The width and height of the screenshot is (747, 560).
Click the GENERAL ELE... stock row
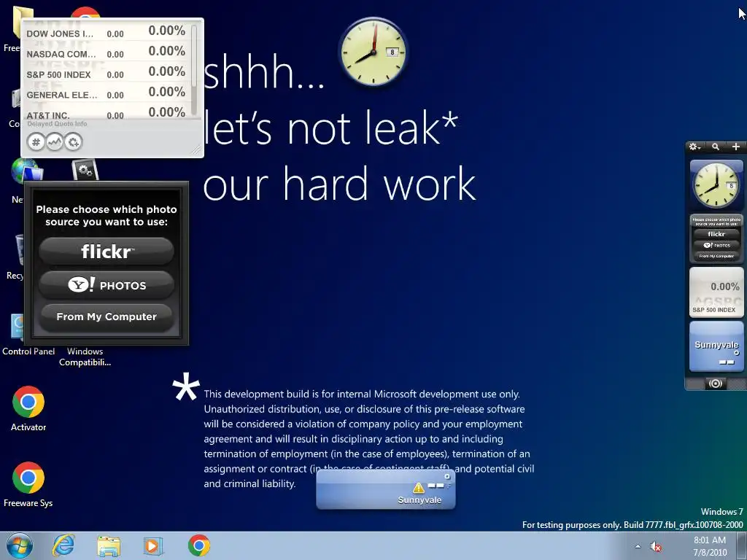[107, 93]
